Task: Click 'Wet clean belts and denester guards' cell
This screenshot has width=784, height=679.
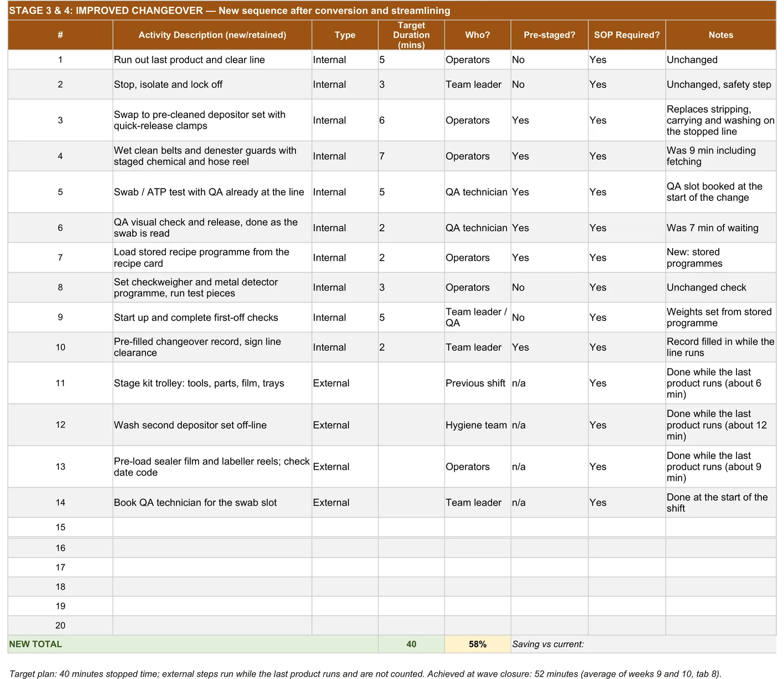Action: (212, 156)
